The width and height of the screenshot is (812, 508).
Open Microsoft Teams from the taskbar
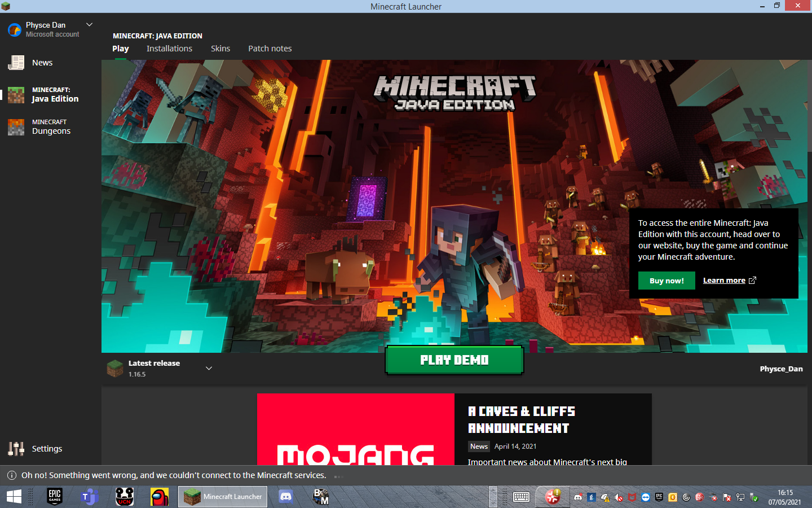pos(90,497)
